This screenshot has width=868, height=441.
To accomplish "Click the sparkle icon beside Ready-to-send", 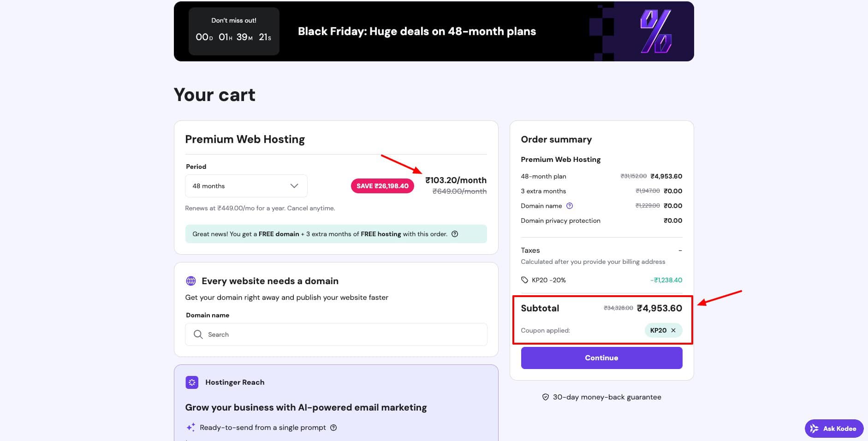I will click(x=190, y=428).
